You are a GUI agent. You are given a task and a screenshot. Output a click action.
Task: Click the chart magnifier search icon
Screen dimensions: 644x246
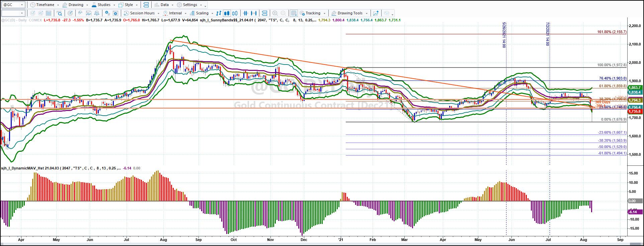click(x=59, y=13)
